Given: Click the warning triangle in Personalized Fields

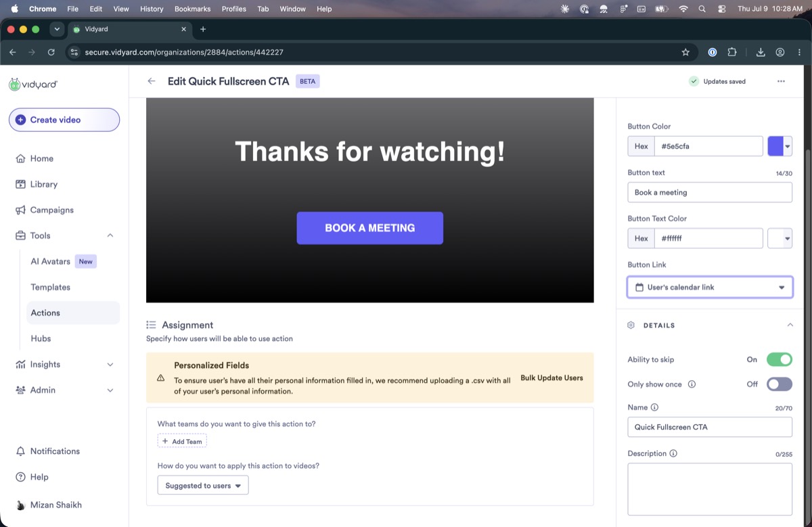Looking at the screenshot, I should coord(160,378).
